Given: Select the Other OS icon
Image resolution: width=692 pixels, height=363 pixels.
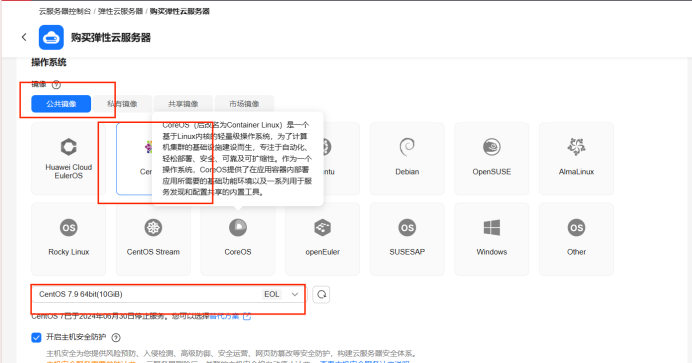Looking at the screenshot, I should point(576,228).
